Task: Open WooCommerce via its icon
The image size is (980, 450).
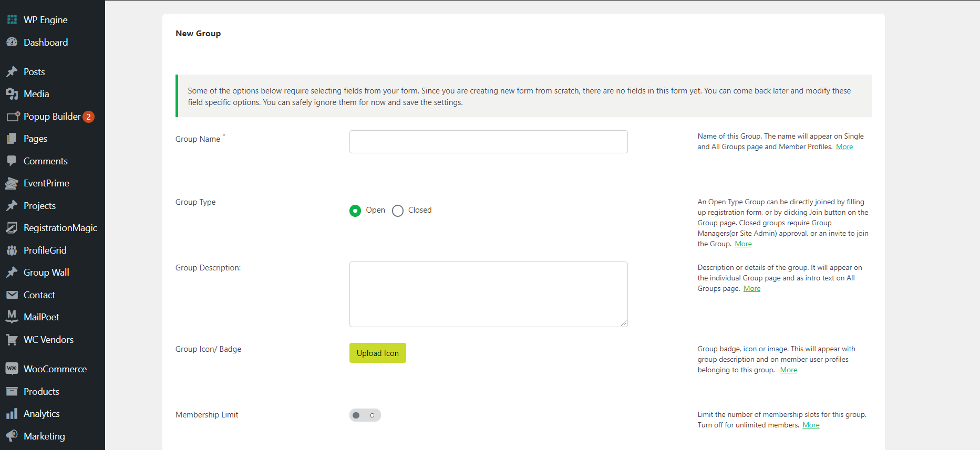Action: pos(12,369)
